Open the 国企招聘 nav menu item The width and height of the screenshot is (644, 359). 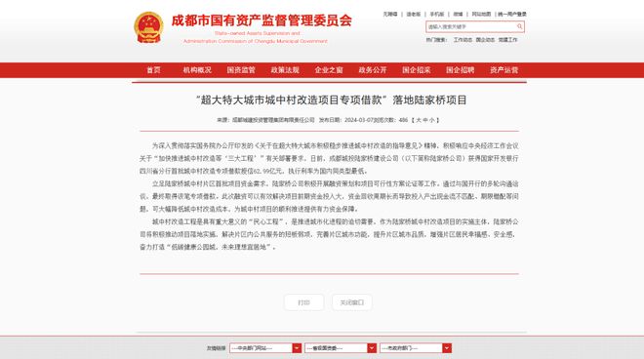point(460,70)
